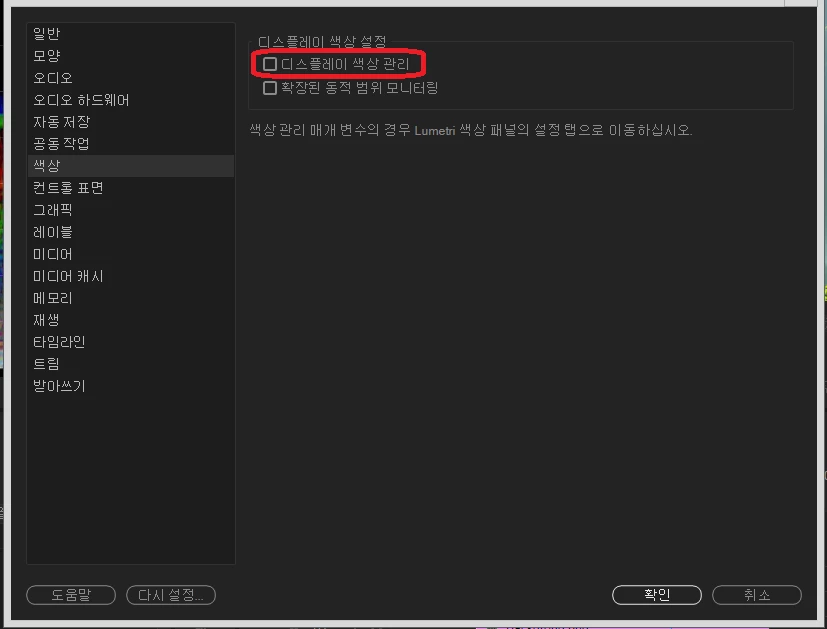Open the 오디오 preferences
The image size is (827, 629).
coord(131,78)
